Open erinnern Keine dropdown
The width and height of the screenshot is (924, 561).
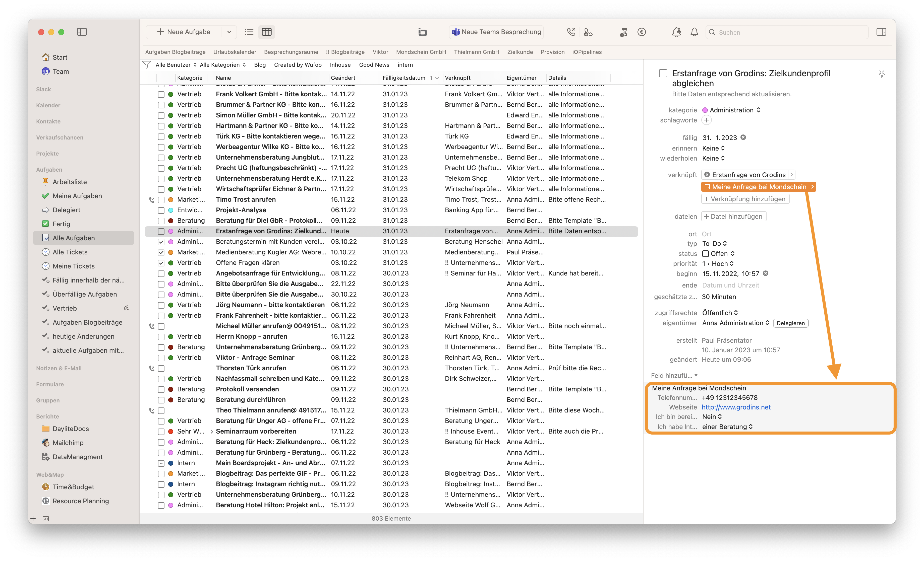click(714, 148)
